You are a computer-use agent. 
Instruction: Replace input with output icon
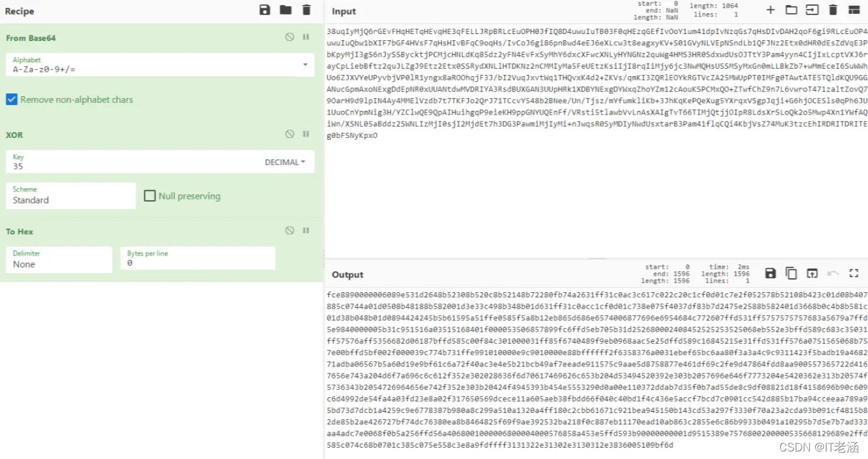812,273
